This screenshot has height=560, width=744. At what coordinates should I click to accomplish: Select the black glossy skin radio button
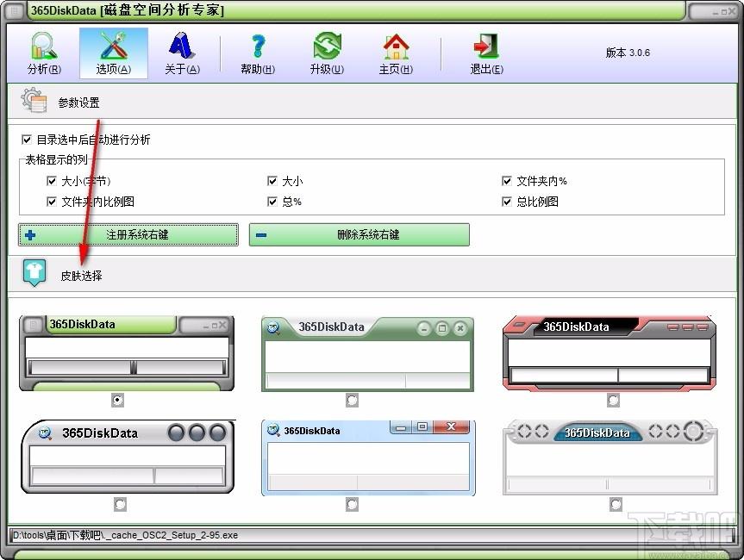(x=120, y=504)
